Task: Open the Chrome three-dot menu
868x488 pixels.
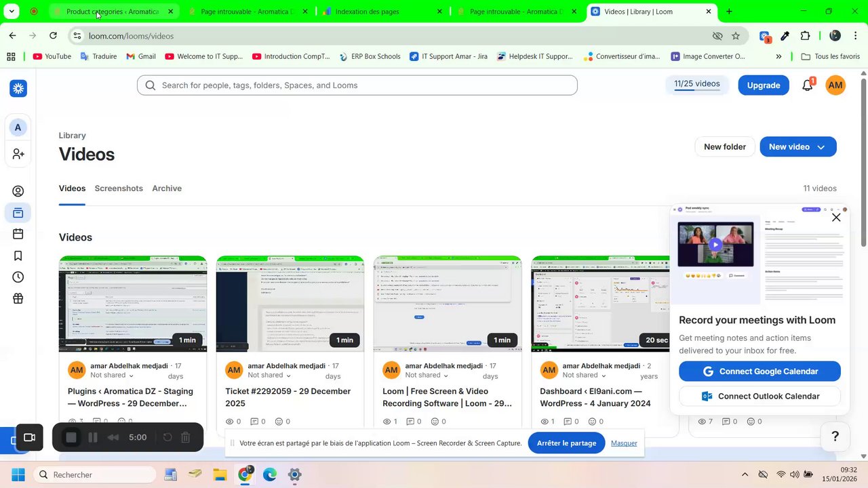Action: coord(856,36)
